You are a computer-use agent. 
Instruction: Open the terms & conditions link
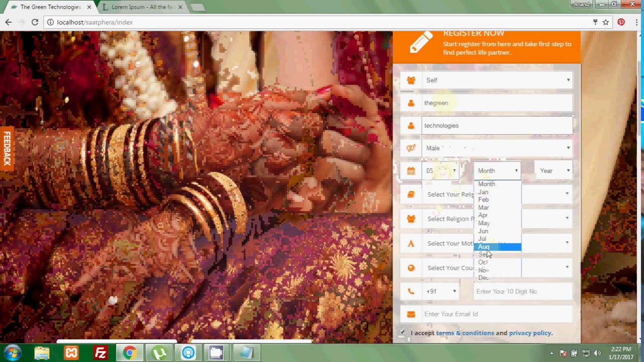pyautogui.click(x=465, y=333)
